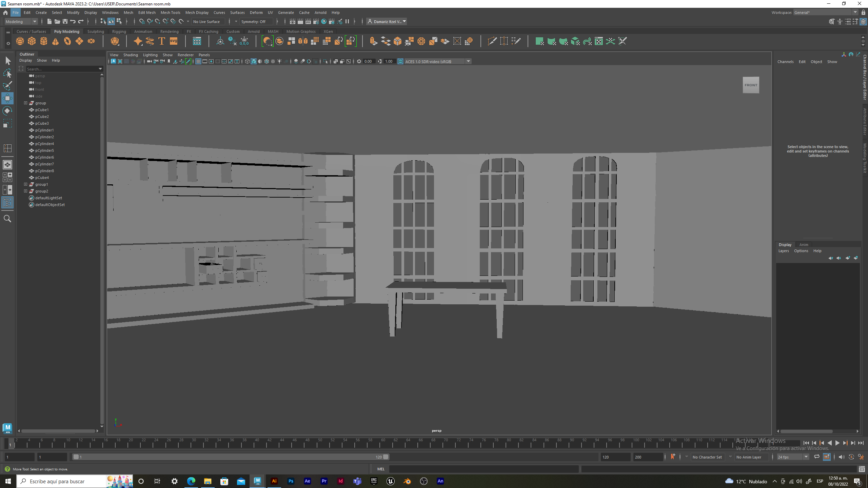
Task: Click the FRONT view cube face
Action: point(751,85)
